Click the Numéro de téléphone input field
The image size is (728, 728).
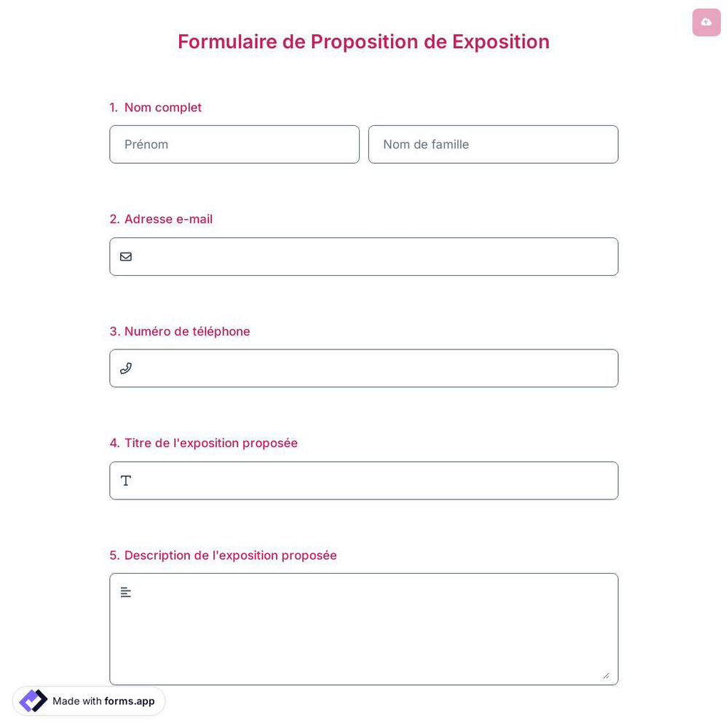click(364, 368)
